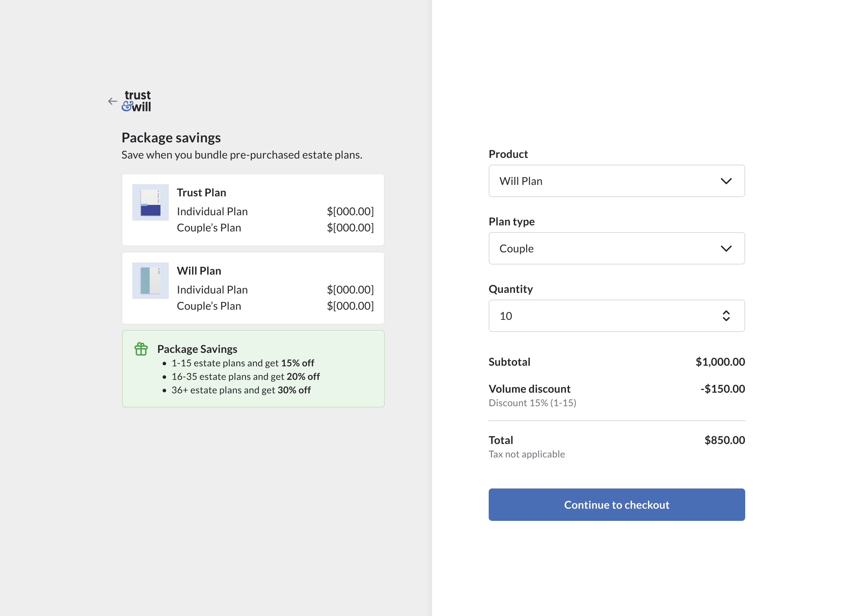Click the '16-35 estate plans' bullet
Screen dimensions: 864x616
(x=245, y=377)
